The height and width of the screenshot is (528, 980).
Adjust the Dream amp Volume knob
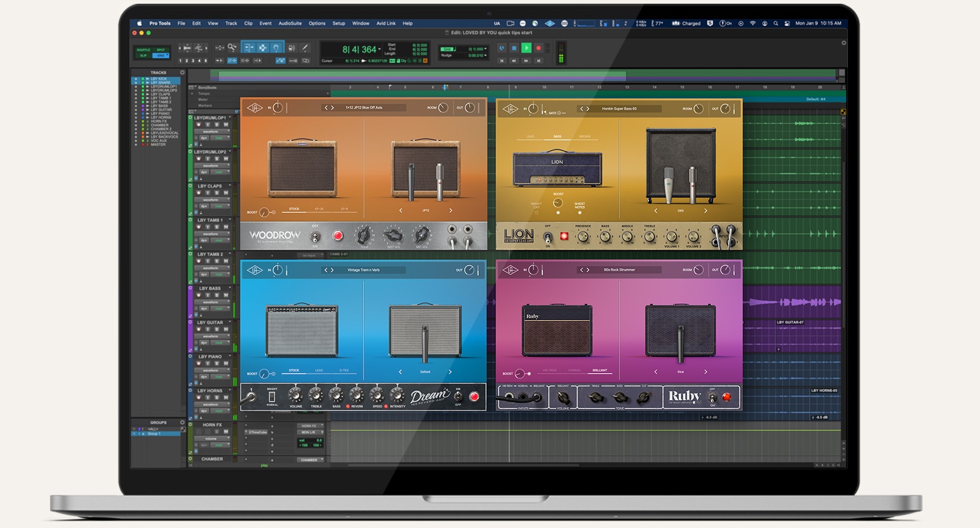pyautogui.click(x=296, y=396)
